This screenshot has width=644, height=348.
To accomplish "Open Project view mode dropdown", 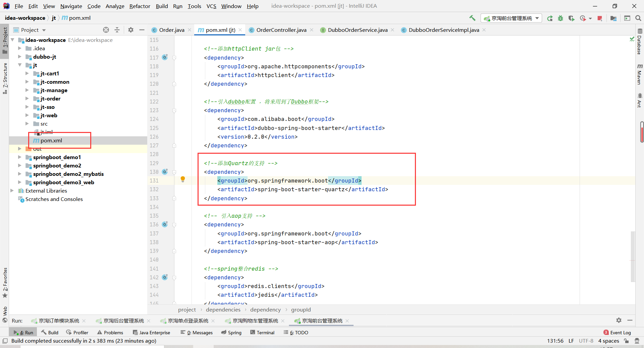I will click(x=44, y=30).
